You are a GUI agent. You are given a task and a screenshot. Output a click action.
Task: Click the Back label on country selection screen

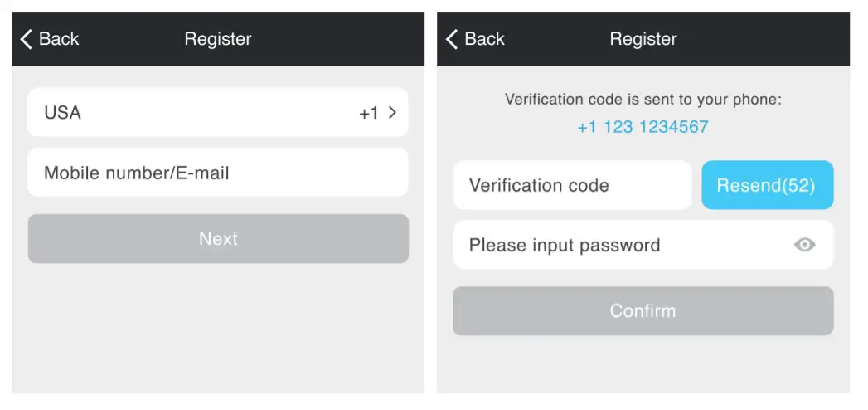59,39
